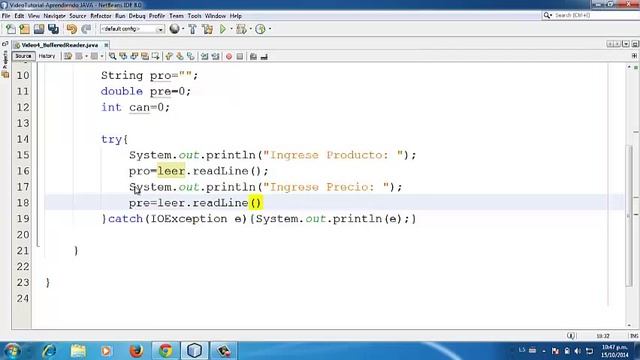Image resolution: width=640 pixels, height=360 pixels.
Task: Toggle the Highlight Search icon
Action: click(x=144, y=56)
